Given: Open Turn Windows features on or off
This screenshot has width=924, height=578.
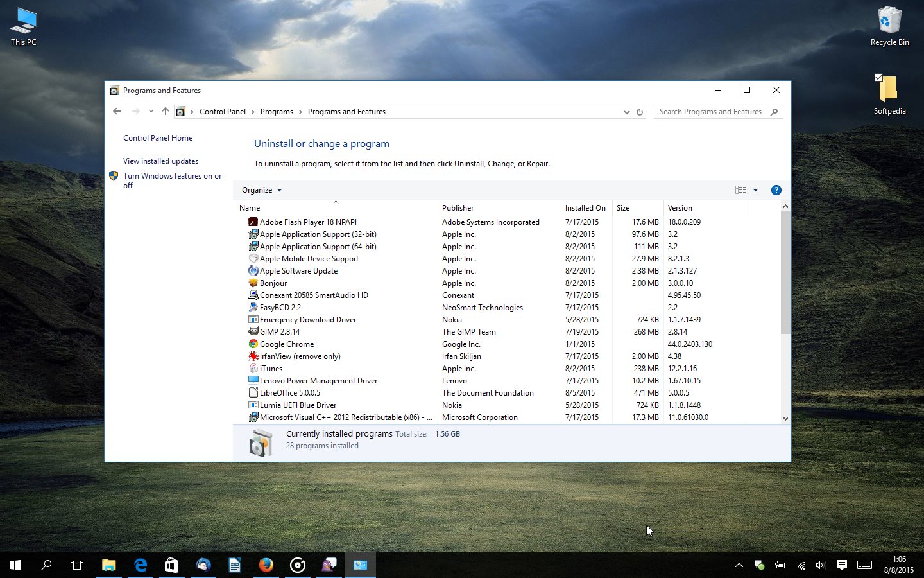Looking at the screenshot, I should pyautogui.click(x=172, y=180).
